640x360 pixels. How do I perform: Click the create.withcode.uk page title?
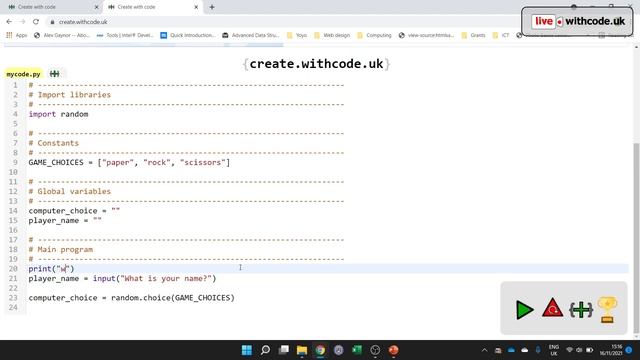coord(316,64)
